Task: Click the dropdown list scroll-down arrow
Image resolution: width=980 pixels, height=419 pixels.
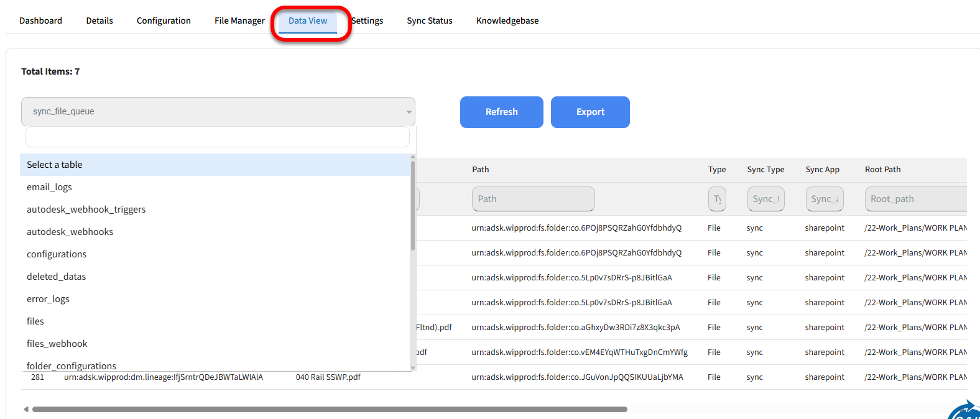Action: coord(413,368)
